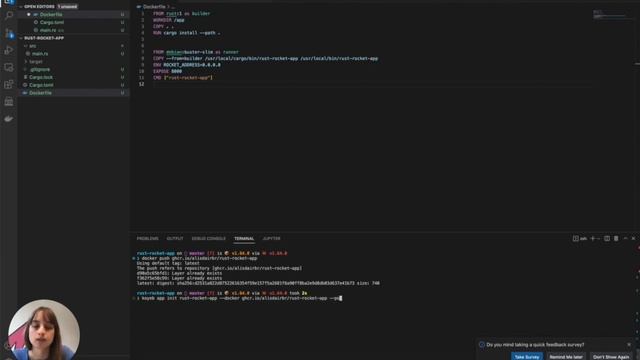Screen dimensions: 640x360
Task: Click the 'ENV ROCKET_ADDRESS=0.0.0.0' line
Action: tap(187, 65)
